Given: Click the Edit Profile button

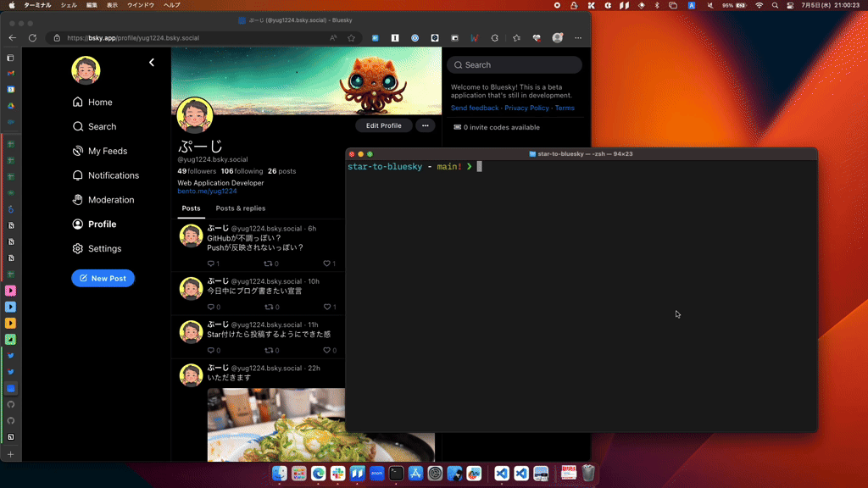Looking at the screenshot, I should (383, 125).
